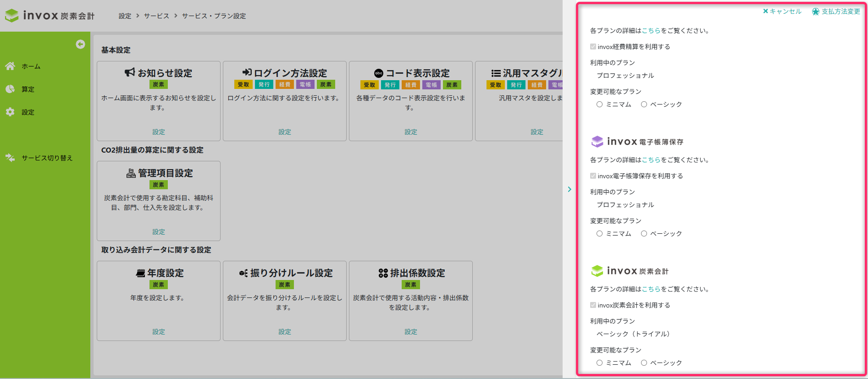This screenshot has height=379, width=868.
Task: Click 発行 tag on コード表示設定 card
Action: [x=390, y=85]
